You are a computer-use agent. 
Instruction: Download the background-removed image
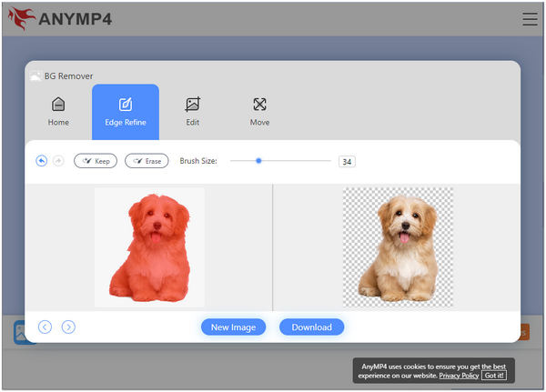pyautogui.click(x=311, y=327)
